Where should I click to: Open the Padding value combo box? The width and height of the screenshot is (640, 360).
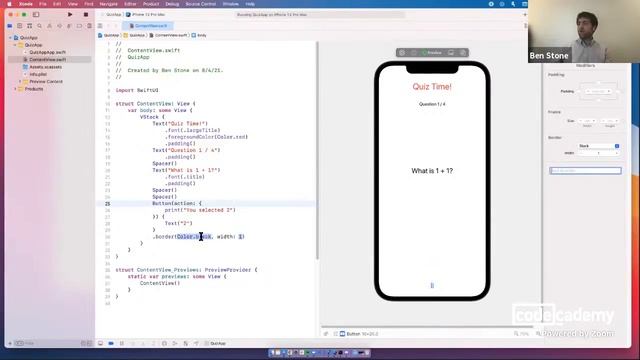(x=598, y=91)
